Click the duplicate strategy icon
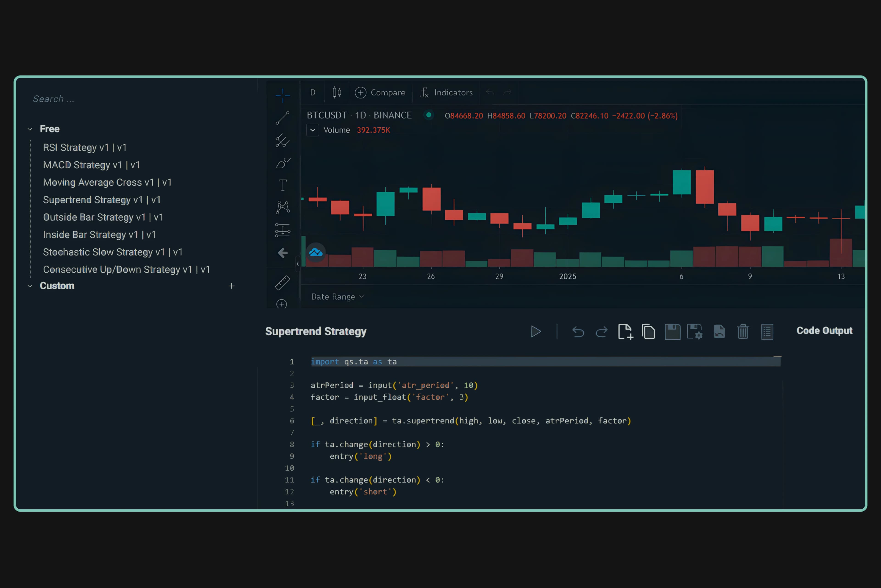Viewport: 881px width, 588px height. pyautogui.click(x=649, y=331)
